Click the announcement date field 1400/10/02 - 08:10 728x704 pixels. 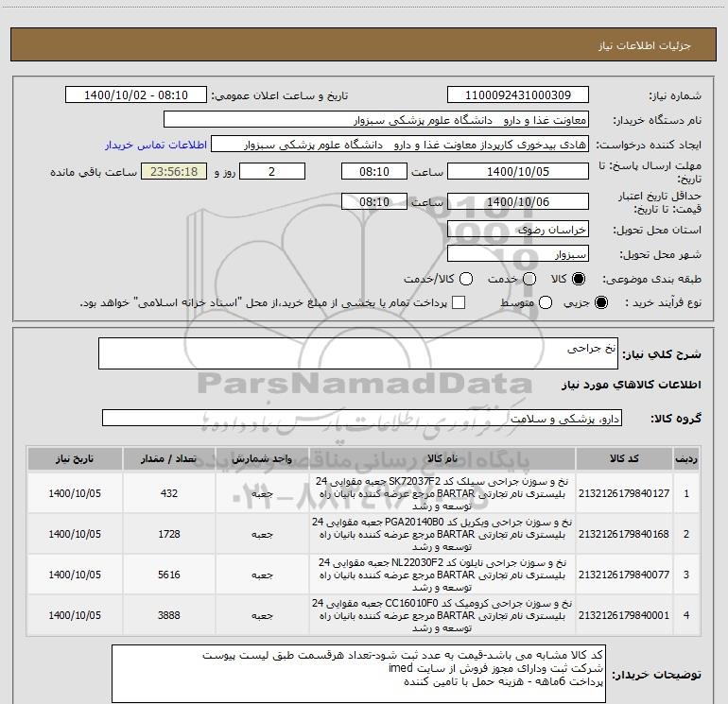(136, 94)
